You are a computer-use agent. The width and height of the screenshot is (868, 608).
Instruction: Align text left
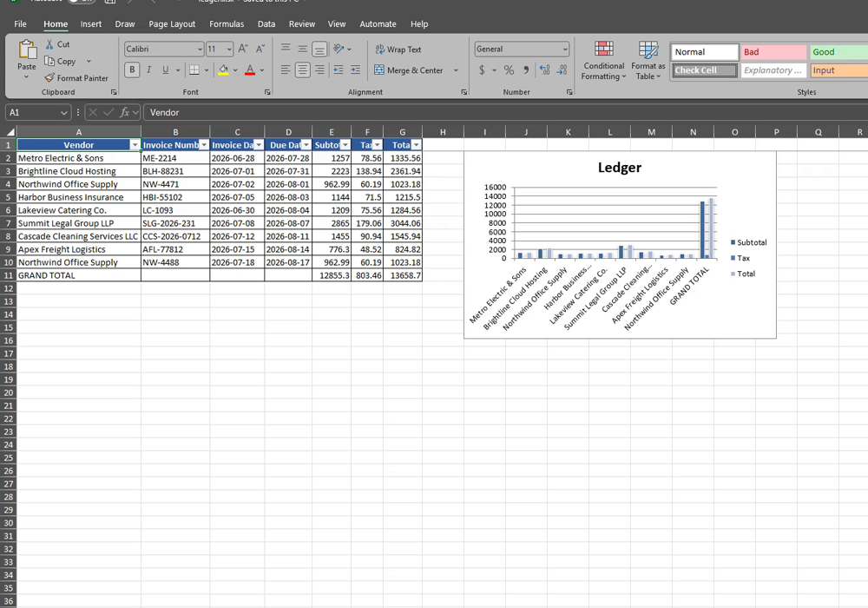pyautogui.click(x=286, y=69)
